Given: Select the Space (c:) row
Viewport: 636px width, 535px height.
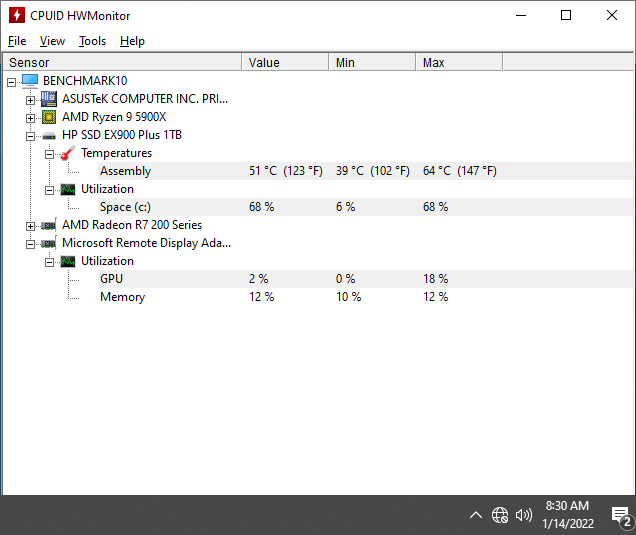Looking at the screenshot, I should pyautogui.click(x=365, y=207).
